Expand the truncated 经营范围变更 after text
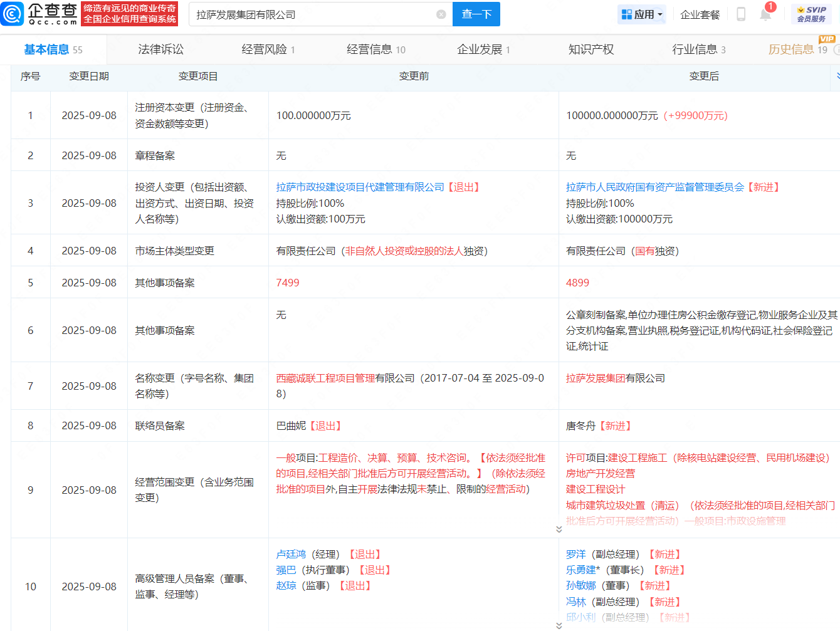 pyautogui.click(x=559, y=529)
